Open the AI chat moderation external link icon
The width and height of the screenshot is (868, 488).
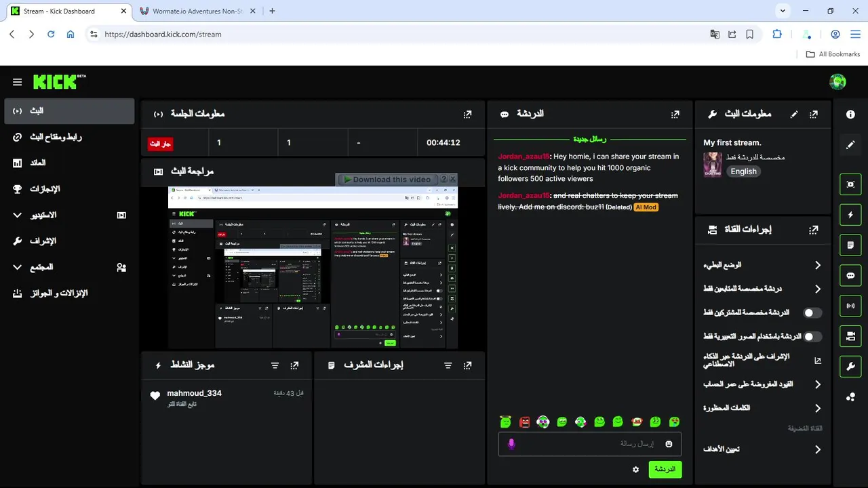coord(818,361)
